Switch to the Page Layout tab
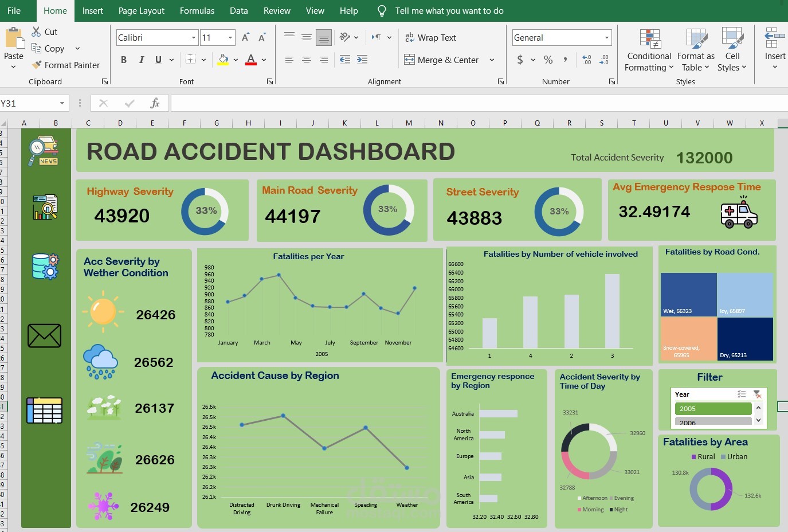This screenshot has height=532, width=788. [x=142, y=10]
